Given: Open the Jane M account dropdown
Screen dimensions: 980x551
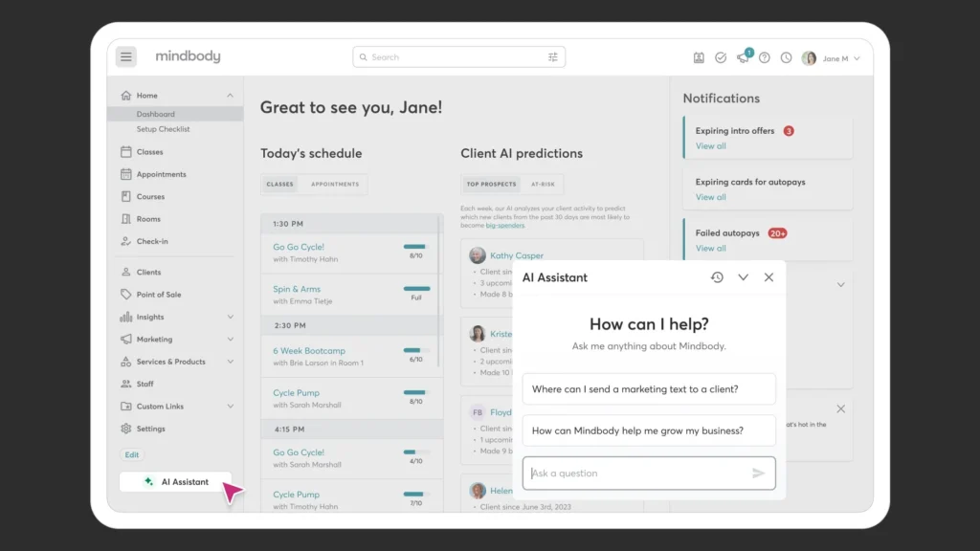Looking at the screenshot, I should [x=840, y=58].
